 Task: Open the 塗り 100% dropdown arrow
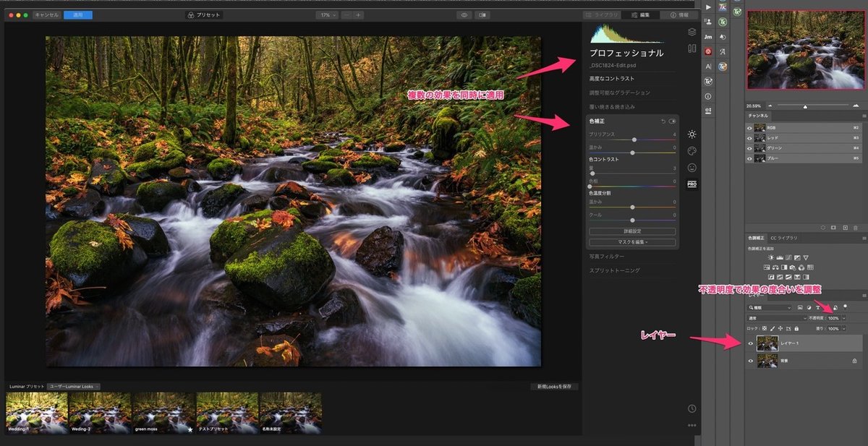(844, 328)
